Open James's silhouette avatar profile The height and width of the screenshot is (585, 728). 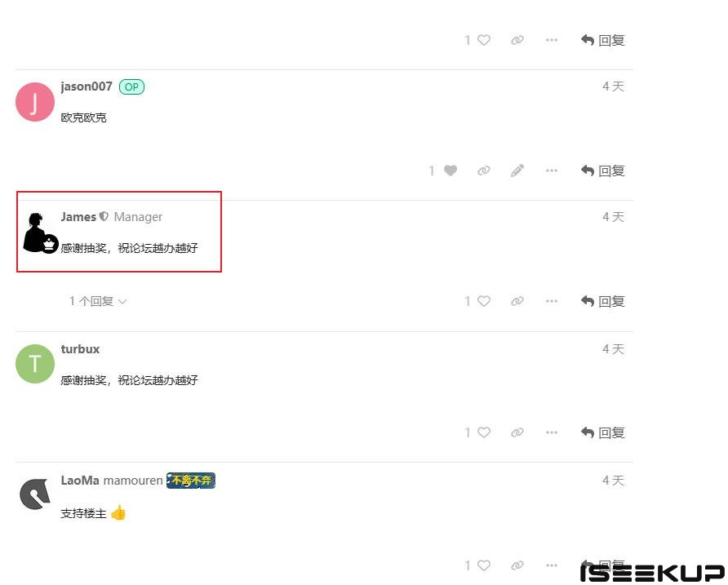(38, 233)
